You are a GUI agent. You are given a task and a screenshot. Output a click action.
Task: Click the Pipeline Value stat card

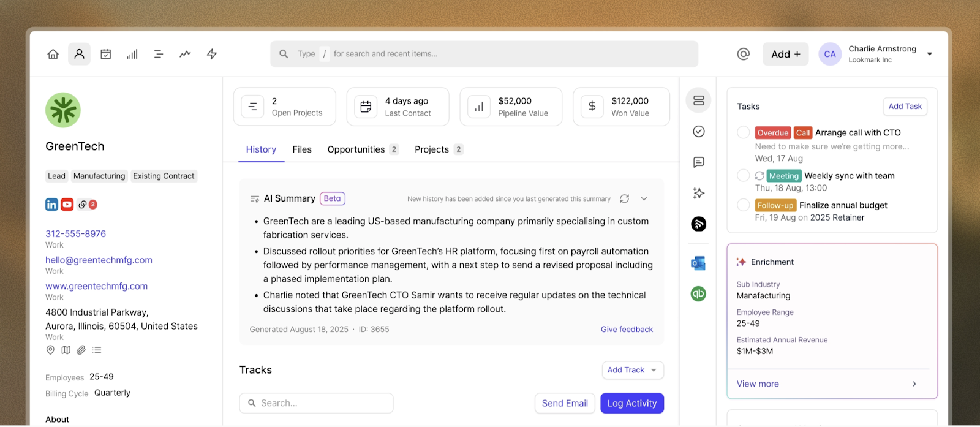click(x=511, y=107)
